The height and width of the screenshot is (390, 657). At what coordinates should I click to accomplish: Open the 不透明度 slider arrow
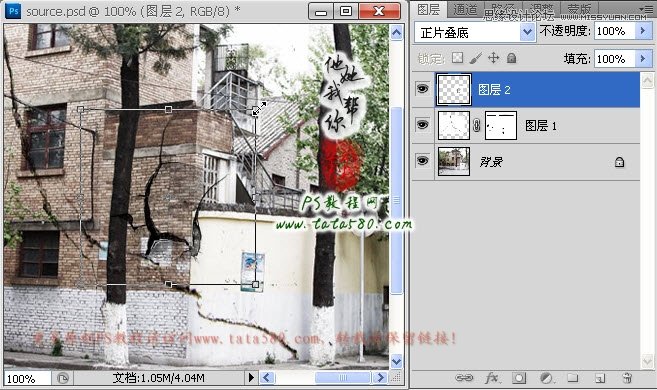click(643, 31)
